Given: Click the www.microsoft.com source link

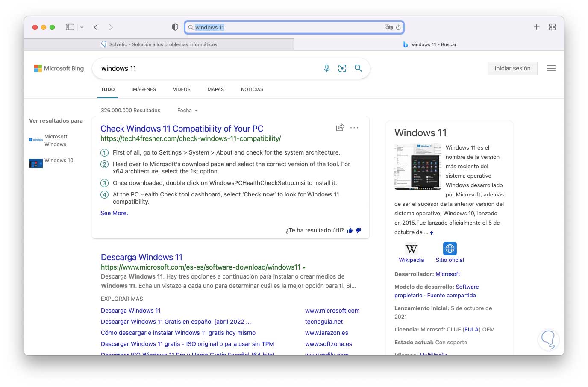Looking at the screenshot, I should tap(332, 311).
